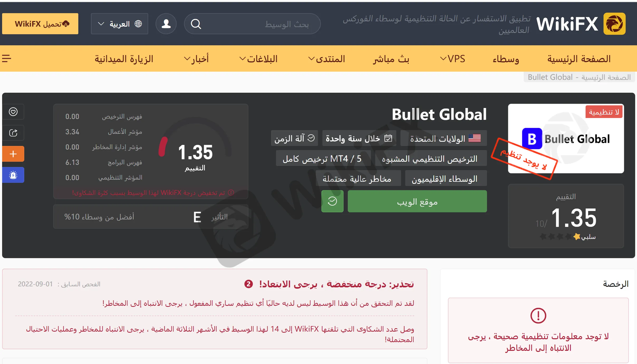Expand the المنتدى forum dropdown
This screenshot has height=364, width=637.
(327, 59)
